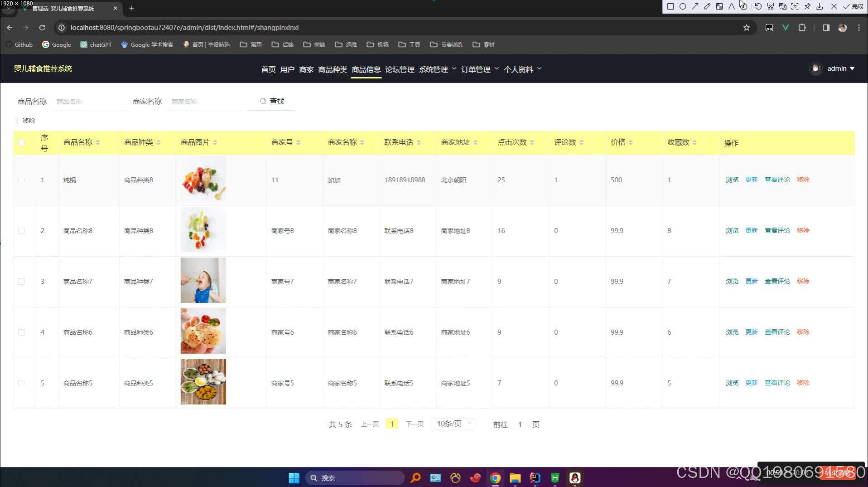The width and height of the screenshot is (868, 487).
Task: Check the checkbox for 商品名称7 row
Action: pos(21,281)
